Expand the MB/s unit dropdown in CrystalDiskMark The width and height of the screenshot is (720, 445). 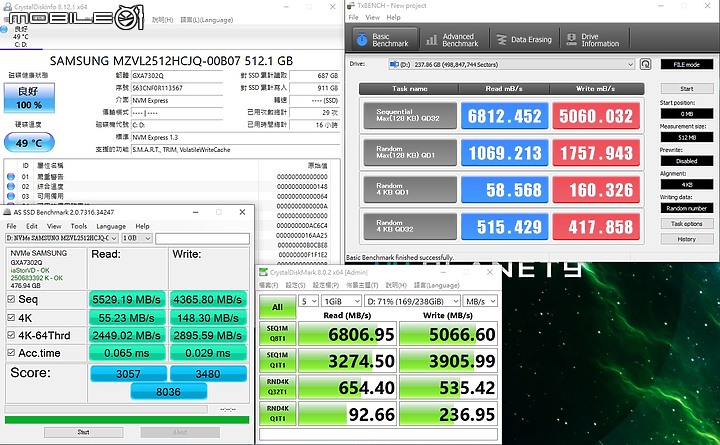(480, 301)
